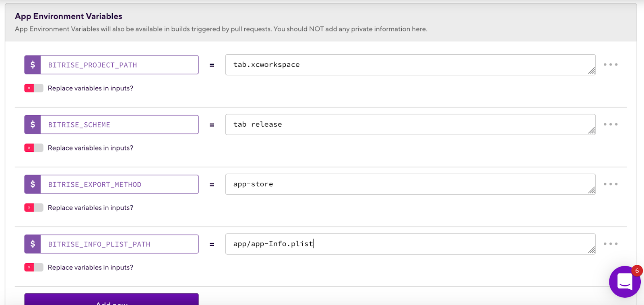The image size is (644, 305).
Task: Click the notification badge showing 6
Action: 637,271
